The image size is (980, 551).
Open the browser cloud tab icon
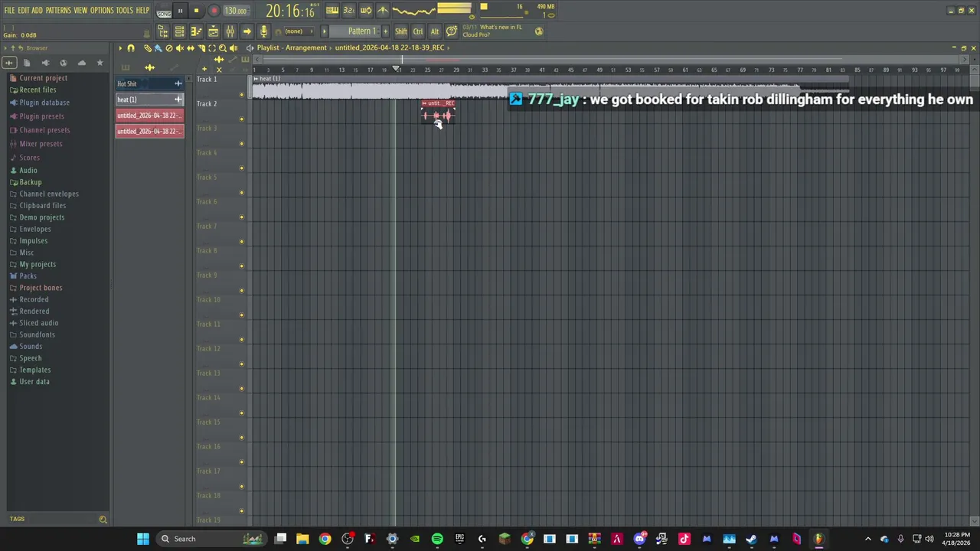pyautogui.click(x=82, y=63)
